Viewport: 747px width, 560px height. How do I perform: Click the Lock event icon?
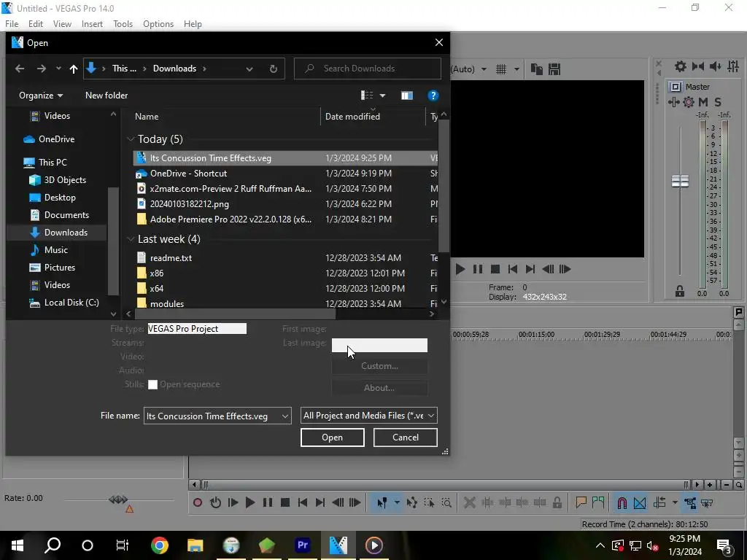click(557, 502)
